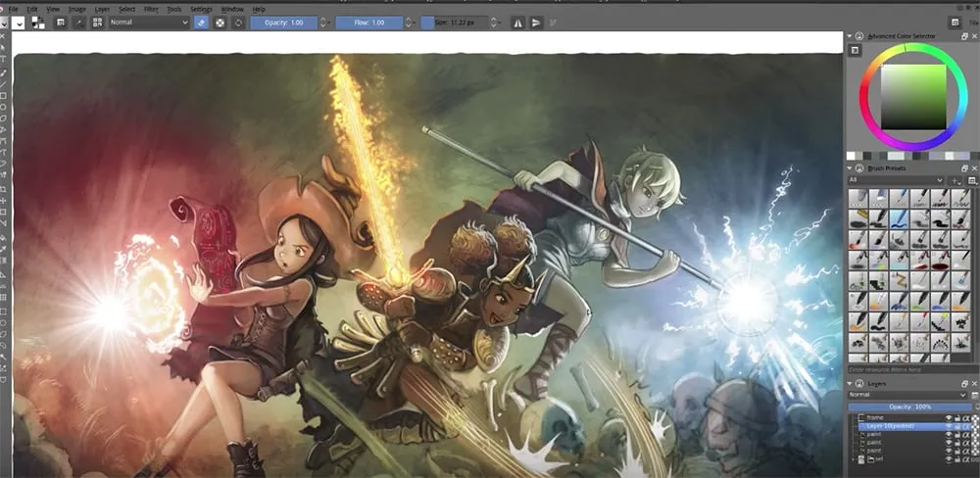
Task: Open the choose brush preset icon
Action: click(98, 23)
